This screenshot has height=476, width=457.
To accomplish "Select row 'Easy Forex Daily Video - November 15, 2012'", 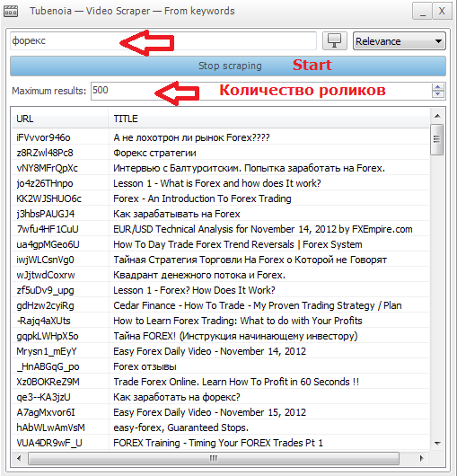I will click(220, 412).
